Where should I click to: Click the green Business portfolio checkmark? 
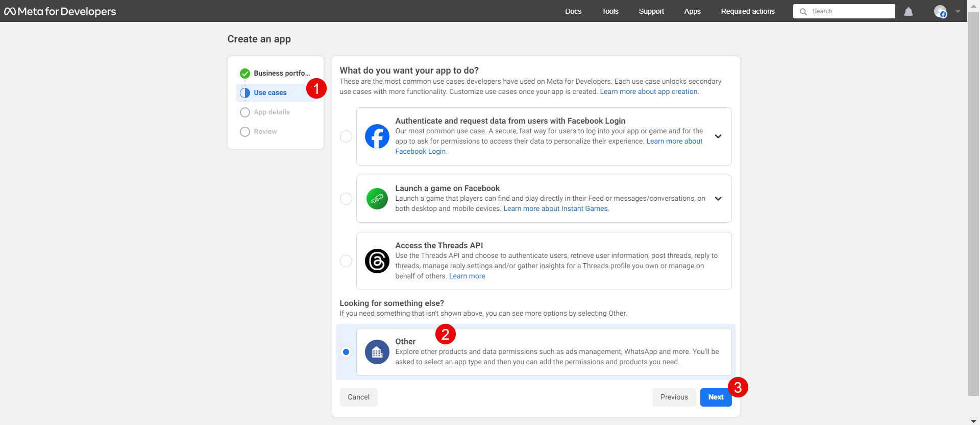click(245, 74)
